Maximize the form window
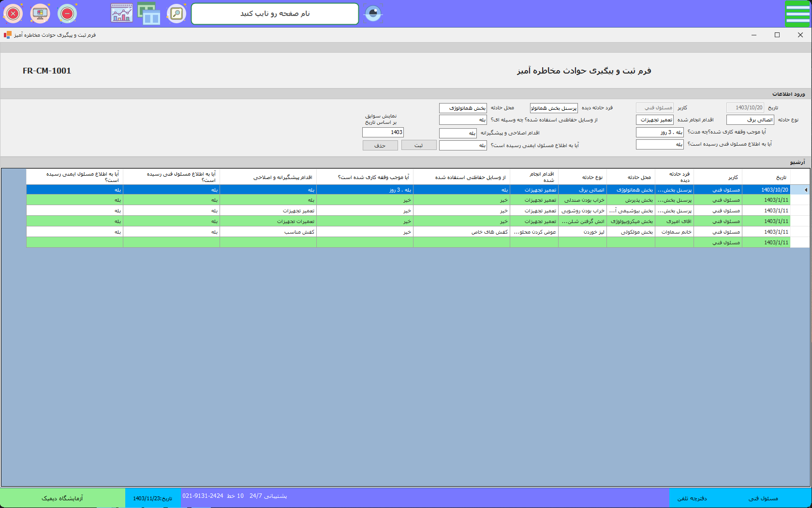The image size is (812, 508). [777, 35]
